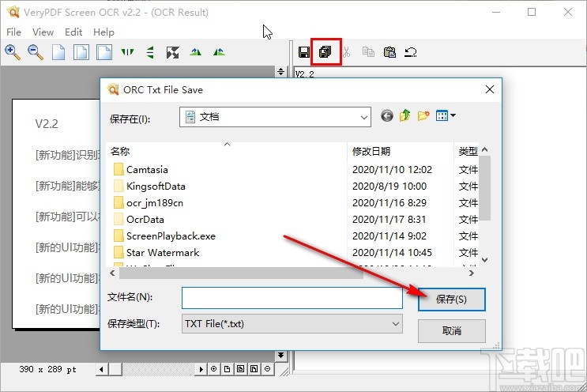Go back to the last visited folder
The image size is (587, 392).
[387, 116]
